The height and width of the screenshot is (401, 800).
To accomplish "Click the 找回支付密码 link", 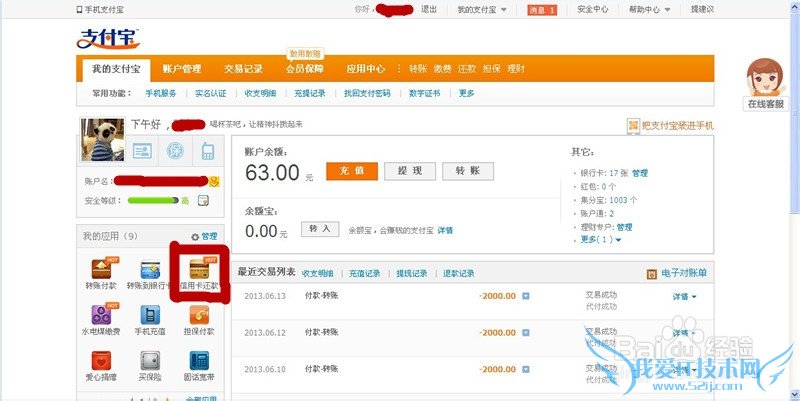I will [367, 93].
